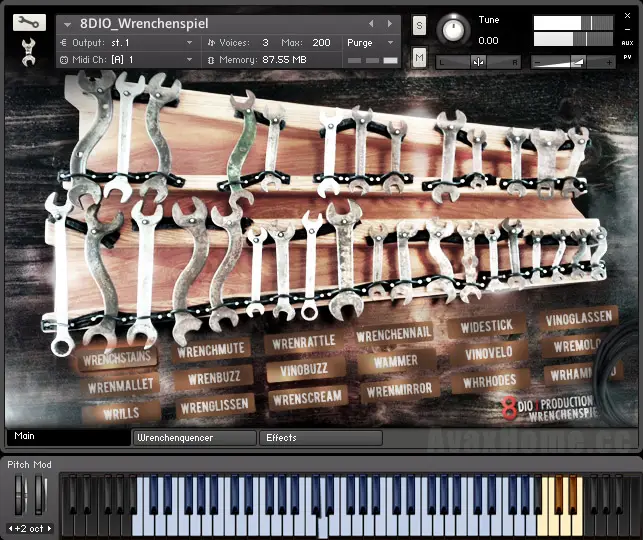Expand instrument name dropdown triangle
This screenshot has width=643, height=540.
(x=67, y=25)
